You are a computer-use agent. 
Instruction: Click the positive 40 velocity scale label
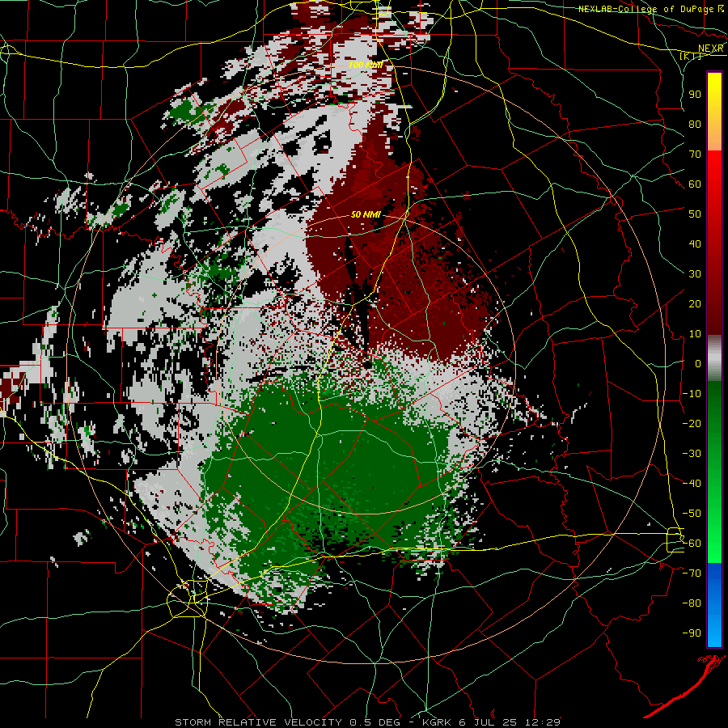click(695, 244)
